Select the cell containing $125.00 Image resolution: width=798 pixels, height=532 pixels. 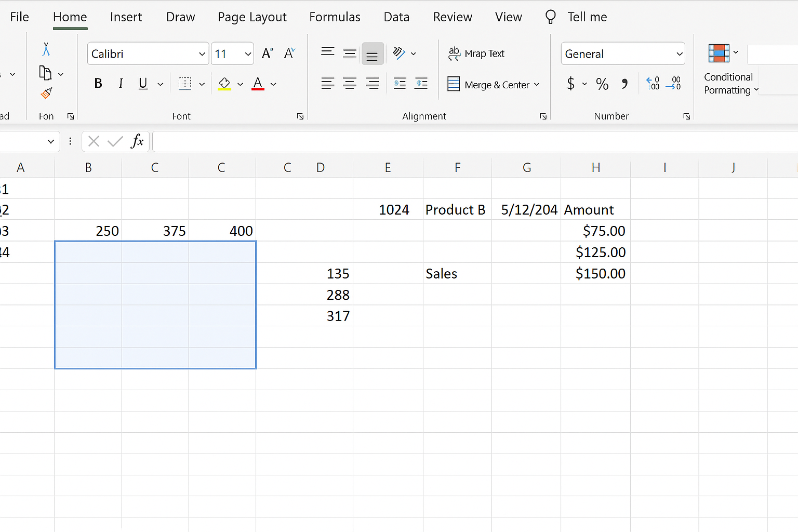(596, 252)
